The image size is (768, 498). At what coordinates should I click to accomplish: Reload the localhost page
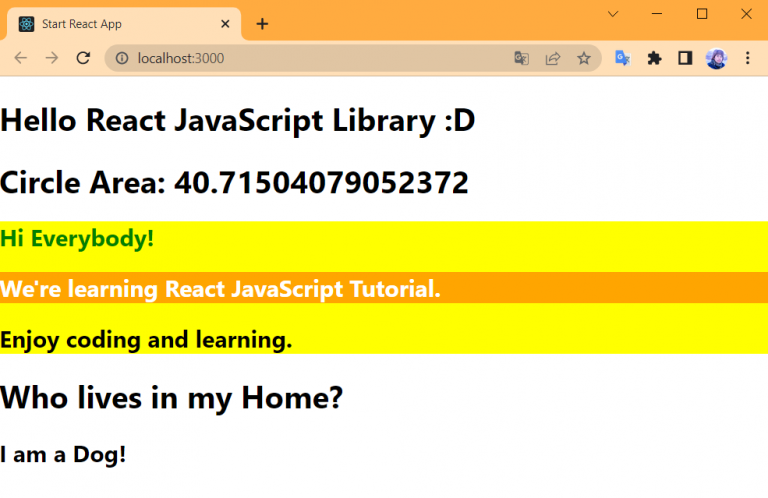pos(83,58)
